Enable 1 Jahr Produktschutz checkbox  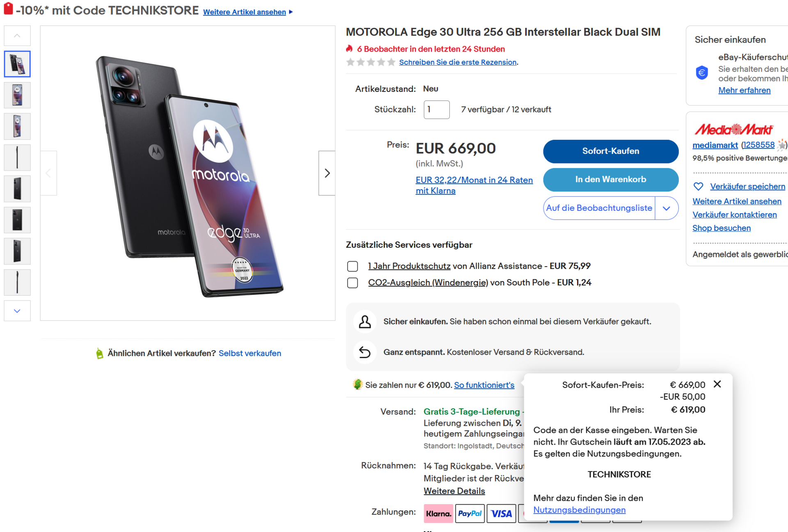click(x=353, y=266)
